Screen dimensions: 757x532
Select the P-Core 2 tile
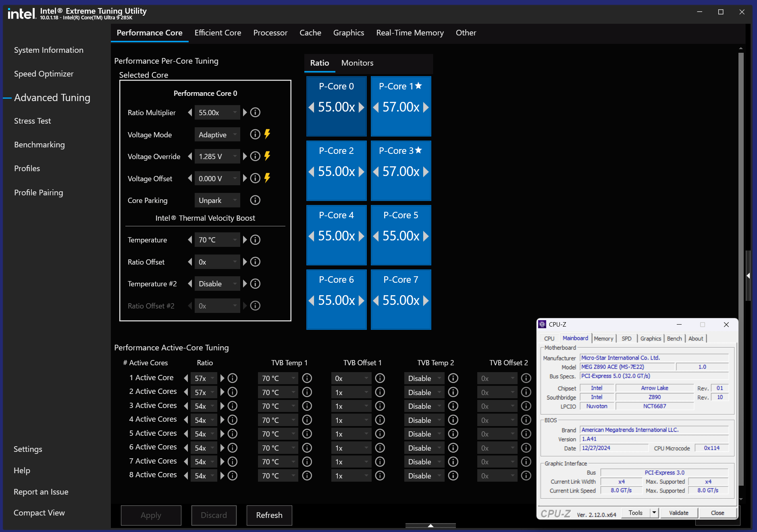point(337,171)
